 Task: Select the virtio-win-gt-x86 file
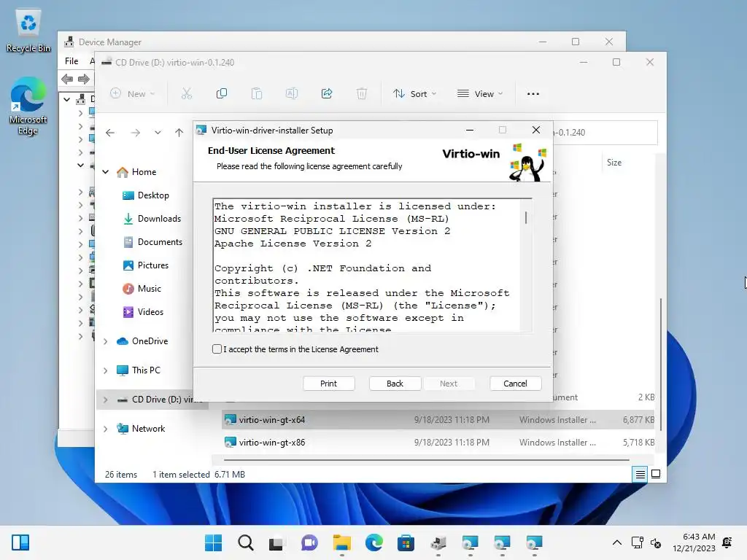438,443
